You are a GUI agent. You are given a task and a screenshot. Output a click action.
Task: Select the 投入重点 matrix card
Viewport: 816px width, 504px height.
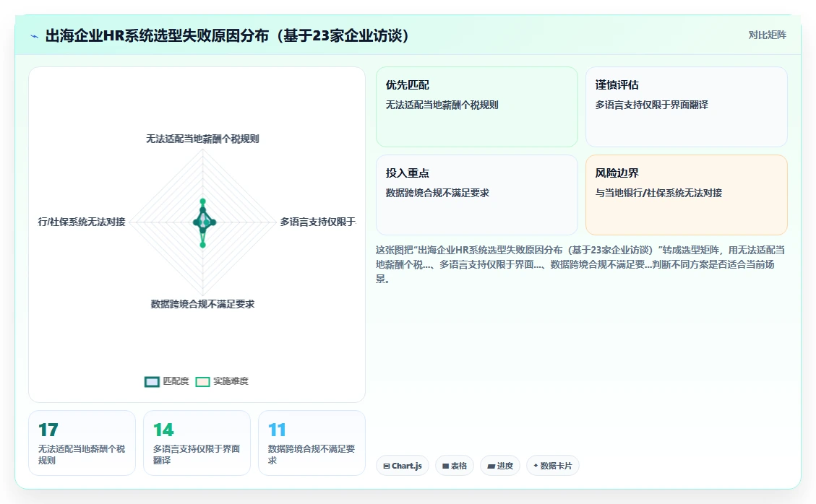(x=477, y=194)
